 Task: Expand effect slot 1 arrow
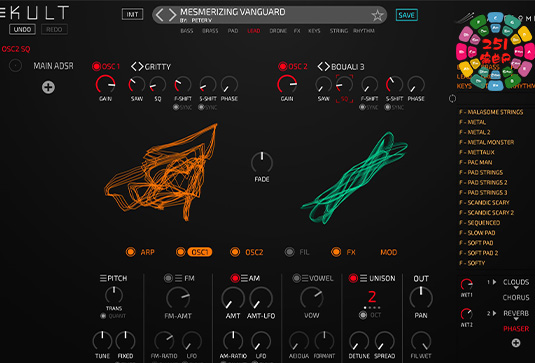[494, 282]
